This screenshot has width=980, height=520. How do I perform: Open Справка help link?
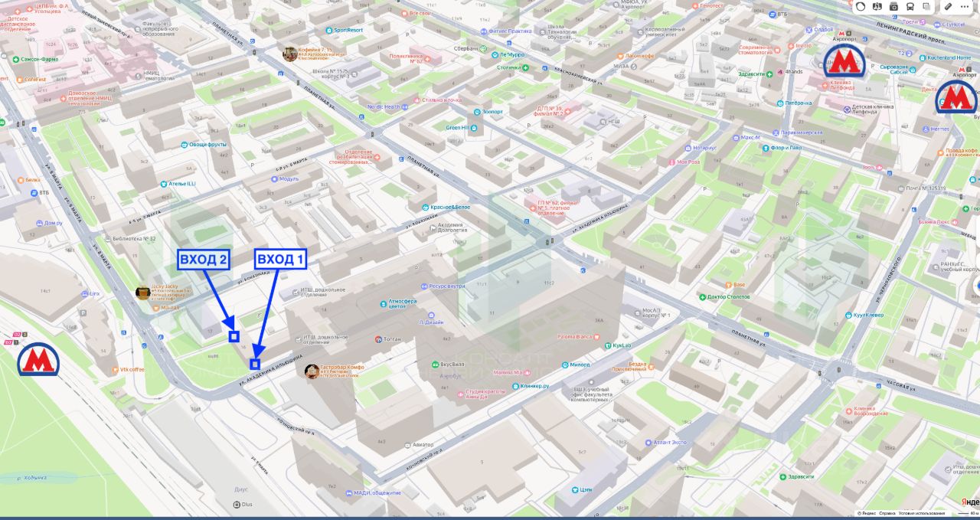click(x=887, y=514)
